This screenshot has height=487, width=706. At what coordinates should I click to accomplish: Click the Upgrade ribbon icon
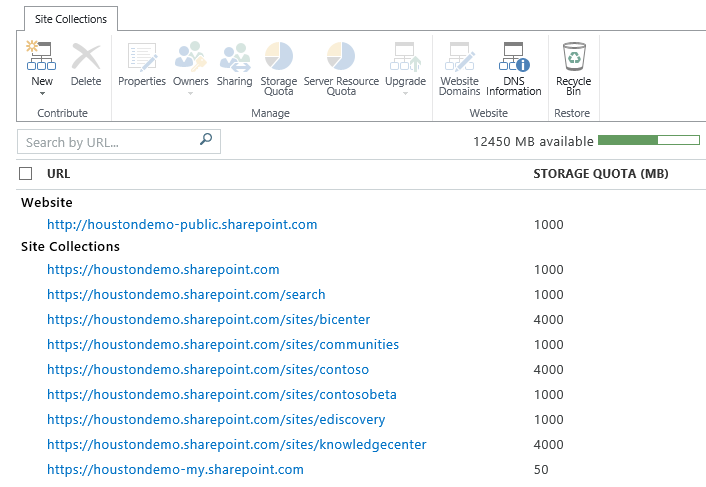(405, 56)
